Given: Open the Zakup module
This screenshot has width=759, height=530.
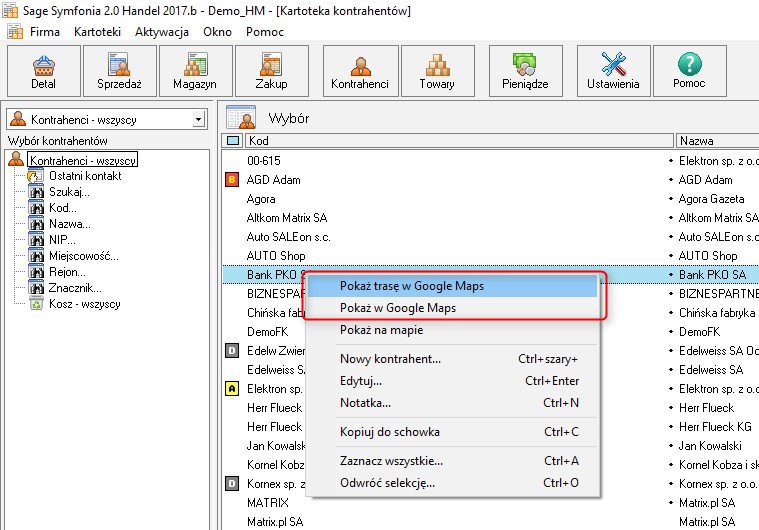Looking at the screenshot, I should click(272, 71).
